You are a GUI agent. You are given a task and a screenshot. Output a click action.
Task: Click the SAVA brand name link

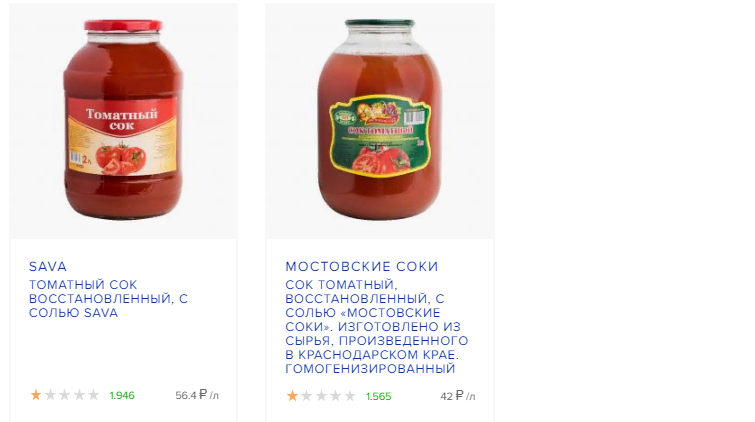coord(48,266)
